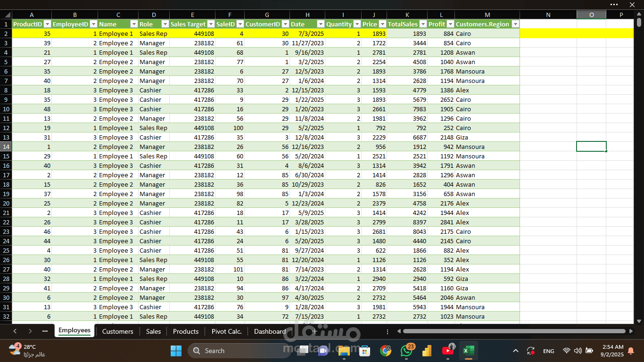Click the next sheet navigation arrow

pyautogui.click(x=30, y=331)
